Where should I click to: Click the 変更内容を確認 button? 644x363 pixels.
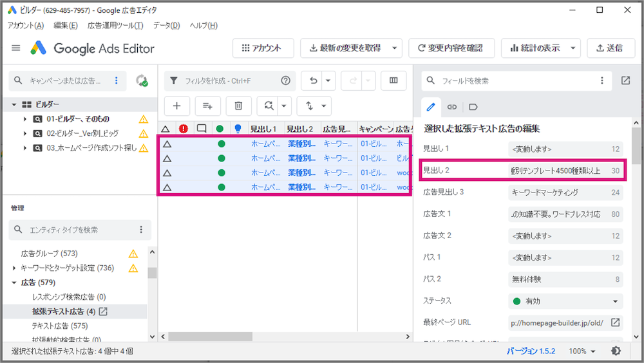click(x=451, y=48)
